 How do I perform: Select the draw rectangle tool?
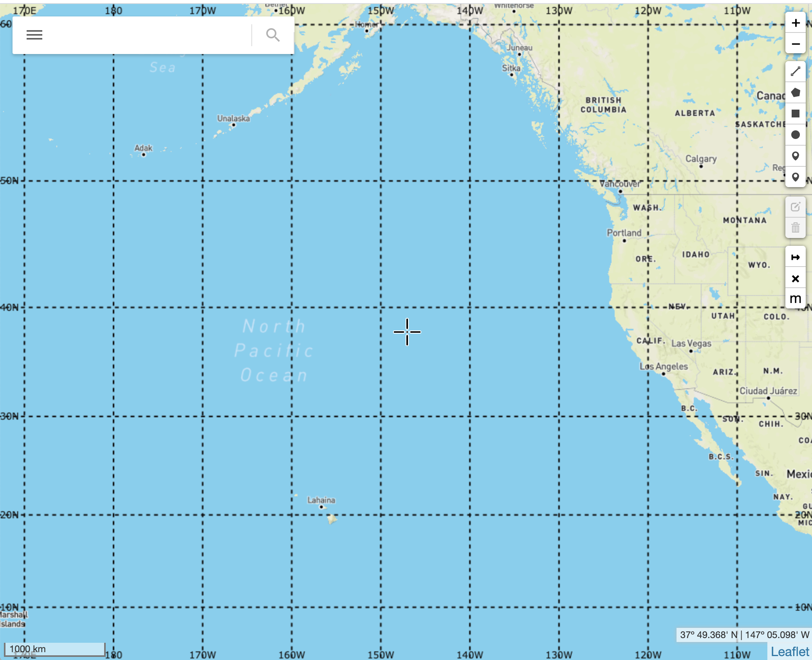[795, 114]
